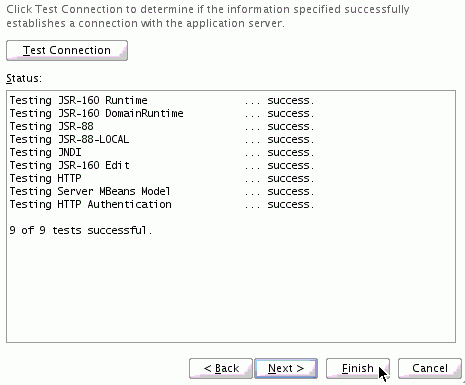465x385 pixels.
Task: Select the 'Testing JNDI' status line
Action: (162, 152)
